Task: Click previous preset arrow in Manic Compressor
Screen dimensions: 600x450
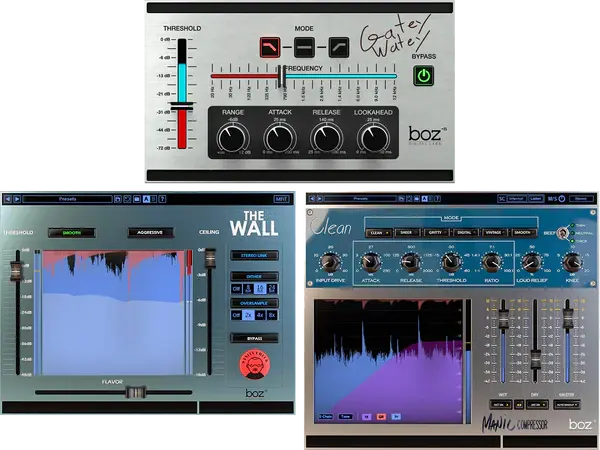Action: click(312, 199)
